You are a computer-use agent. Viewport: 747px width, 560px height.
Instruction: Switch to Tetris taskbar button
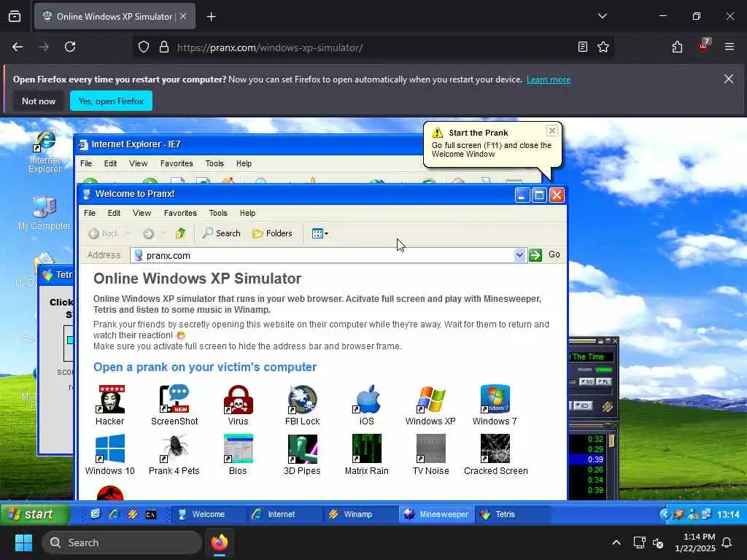[513, 514]
